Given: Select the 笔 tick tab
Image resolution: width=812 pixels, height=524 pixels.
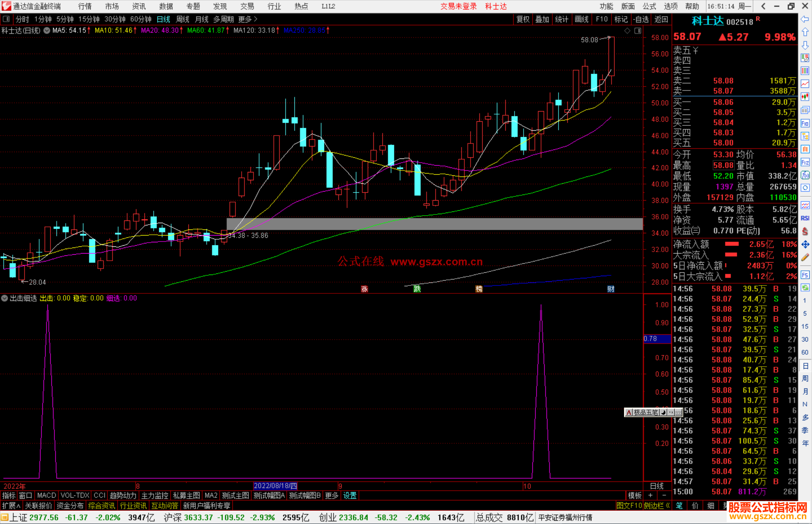Looking at the screenshot, I should [x=679, y=506].
